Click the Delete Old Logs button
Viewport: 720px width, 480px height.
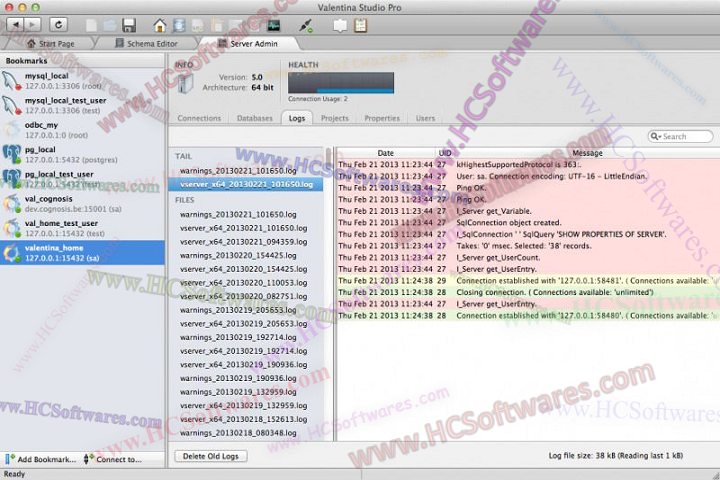211,456
